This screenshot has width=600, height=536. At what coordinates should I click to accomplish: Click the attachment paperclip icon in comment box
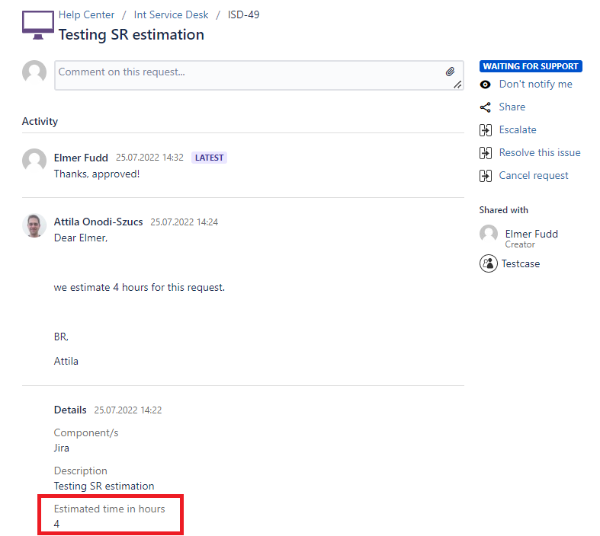pyautogui.click(x=450, y=72)
